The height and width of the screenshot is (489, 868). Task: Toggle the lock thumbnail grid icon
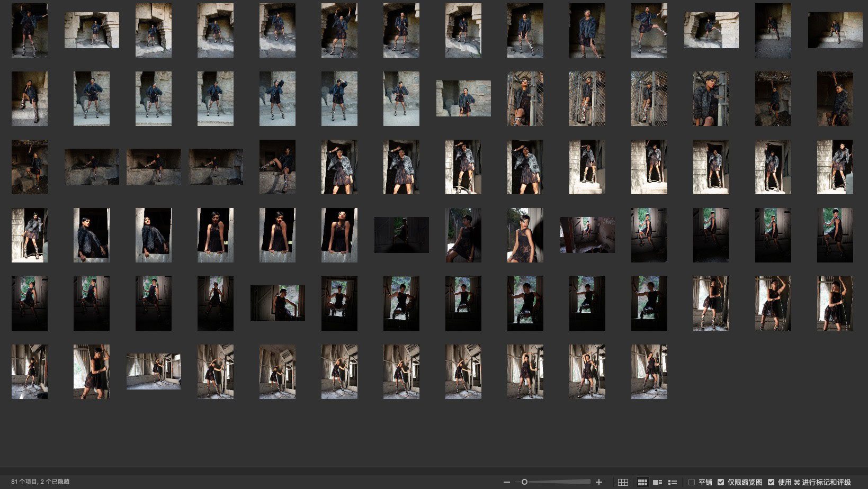pos(623,482)
